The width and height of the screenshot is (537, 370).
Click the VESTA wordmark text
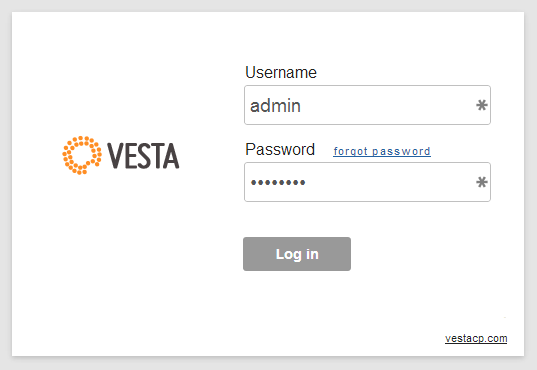tap(143, 156)
